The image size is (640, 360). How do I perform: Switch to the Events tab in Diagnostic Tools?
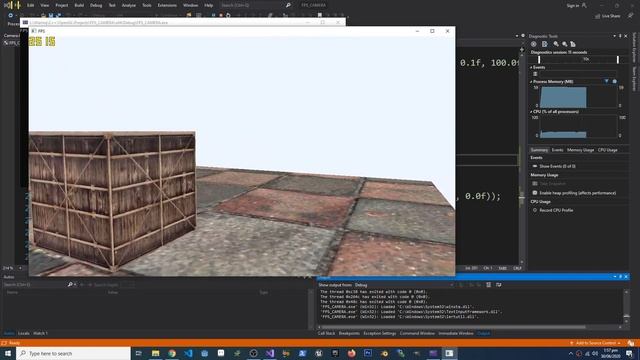[x=557, y=150]
